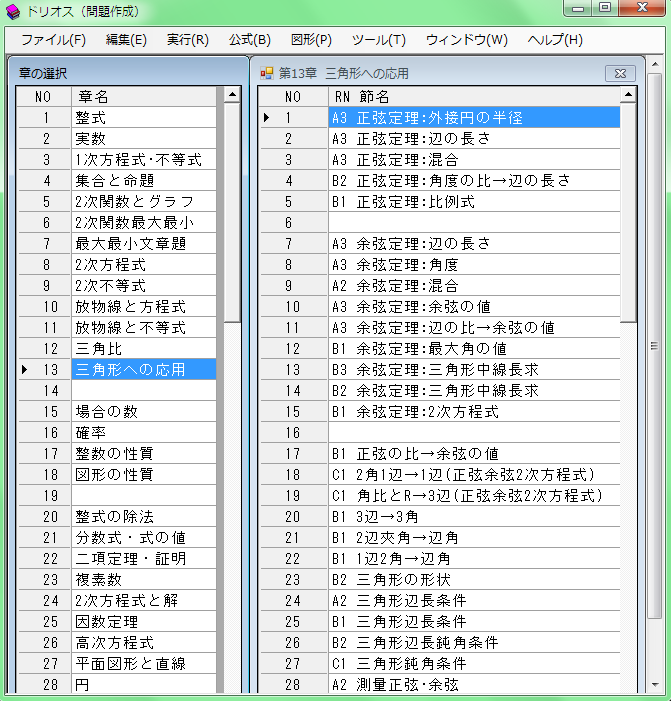Select chapter 放物線と不等式

pyautogui.click(x=143, y=328)
